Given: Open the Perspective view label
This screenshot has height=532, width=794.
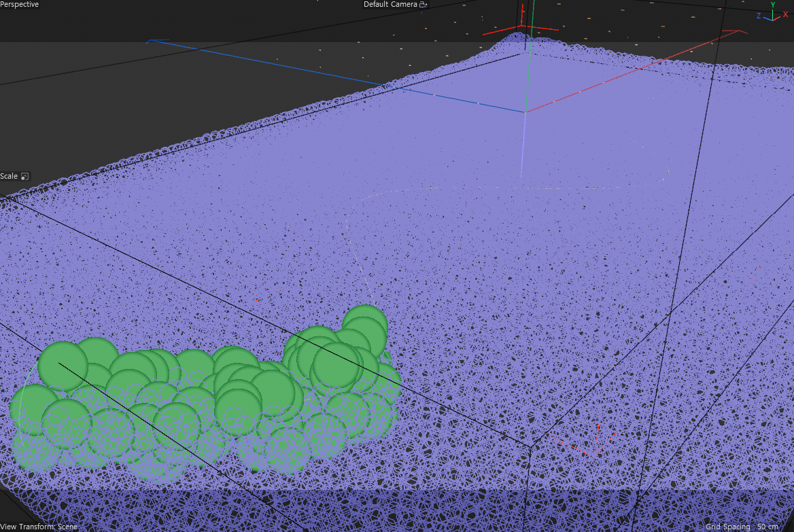Looking at the screenshot, I should tap(20, 5).
